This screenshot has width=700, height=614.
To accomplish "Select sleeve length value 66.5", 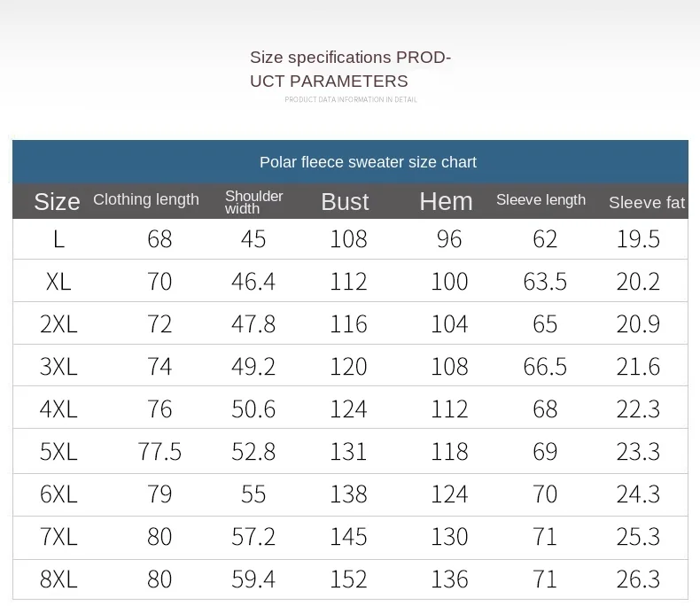I will [x=545, y=367].
